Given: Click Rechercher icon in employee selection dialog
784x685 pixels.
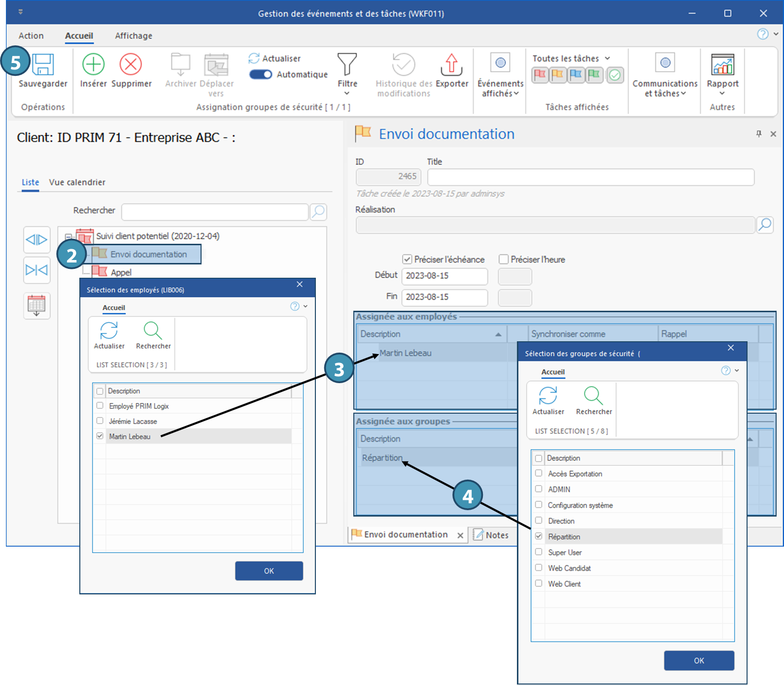Looking at the screenshot, I should point(153,330).
